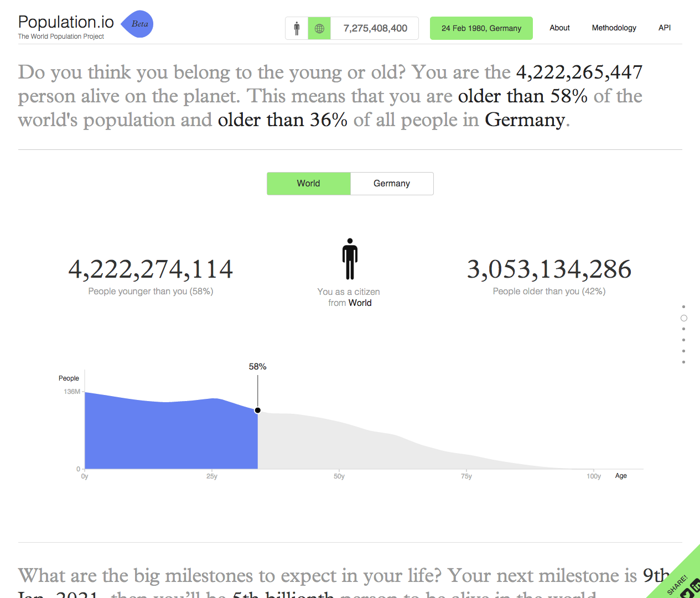Click the blue Beta badge
Viewport: 700px width, 598px height.
(137, 24)
